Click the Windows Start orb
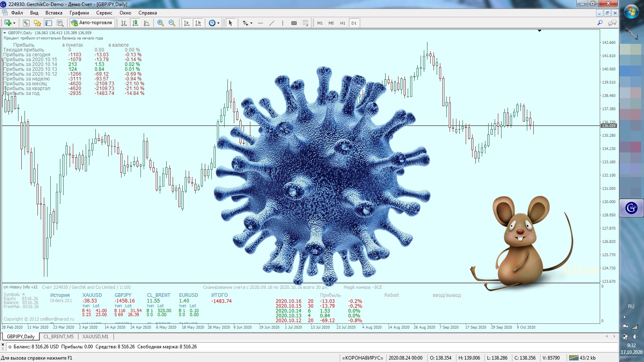The width and height of the screenshot is (644, 362). pyautogui.click(x=631, y=11)
